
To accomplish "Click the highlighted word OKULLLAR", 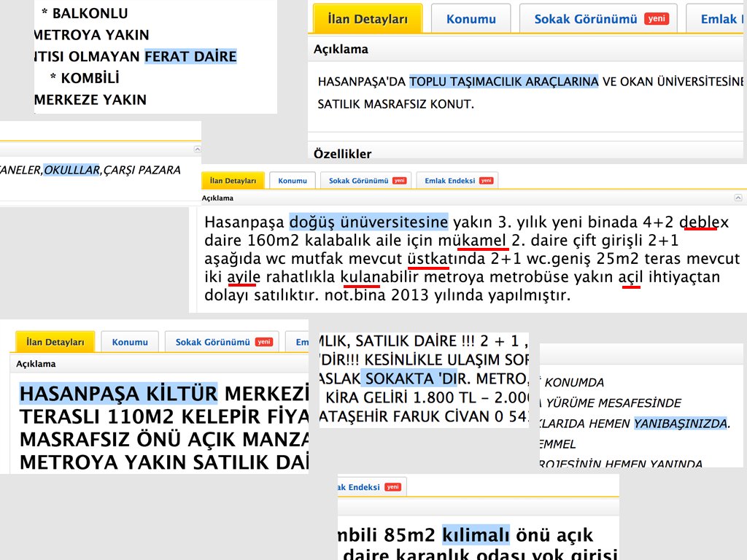I will (72, 170).
